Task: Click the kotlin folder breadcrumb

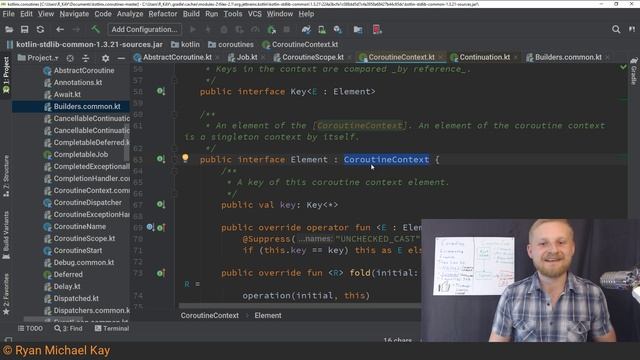Action: [x=186, y=44]
